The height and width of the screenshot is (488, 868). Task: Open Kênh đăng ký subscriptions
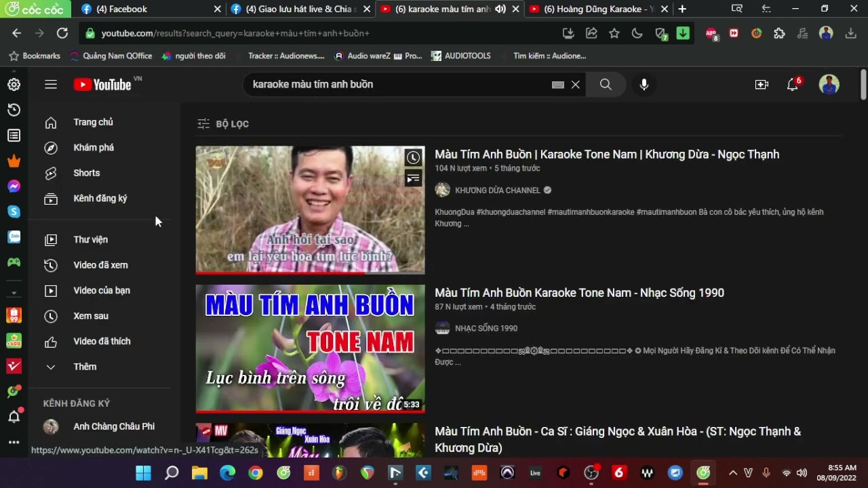[100, 199]
